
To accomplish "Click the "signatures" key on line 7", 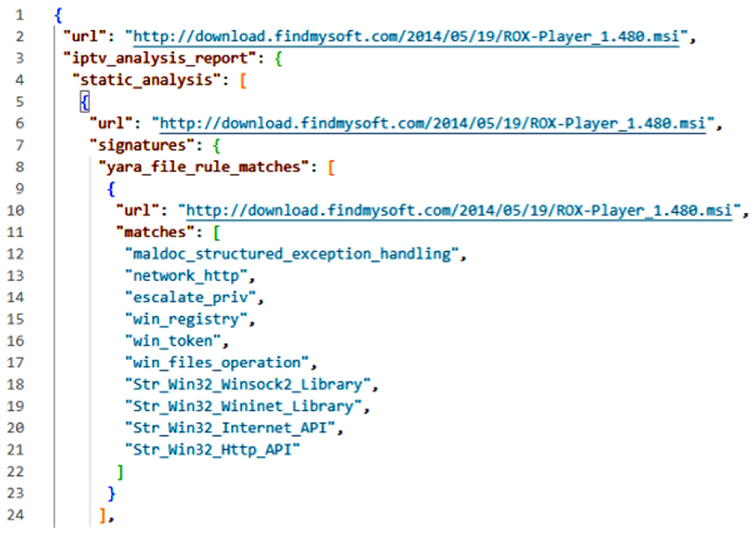I will click(142, 145).
